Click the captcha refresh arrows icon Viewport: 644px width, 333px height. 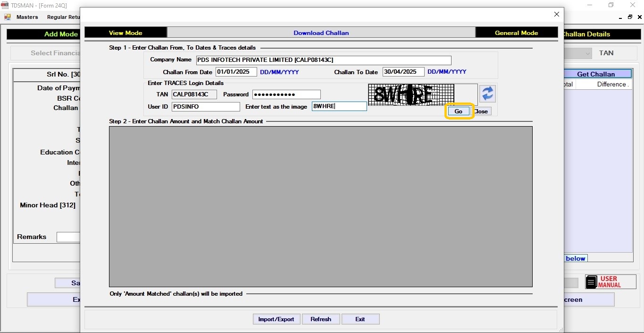tap(487, 94)
